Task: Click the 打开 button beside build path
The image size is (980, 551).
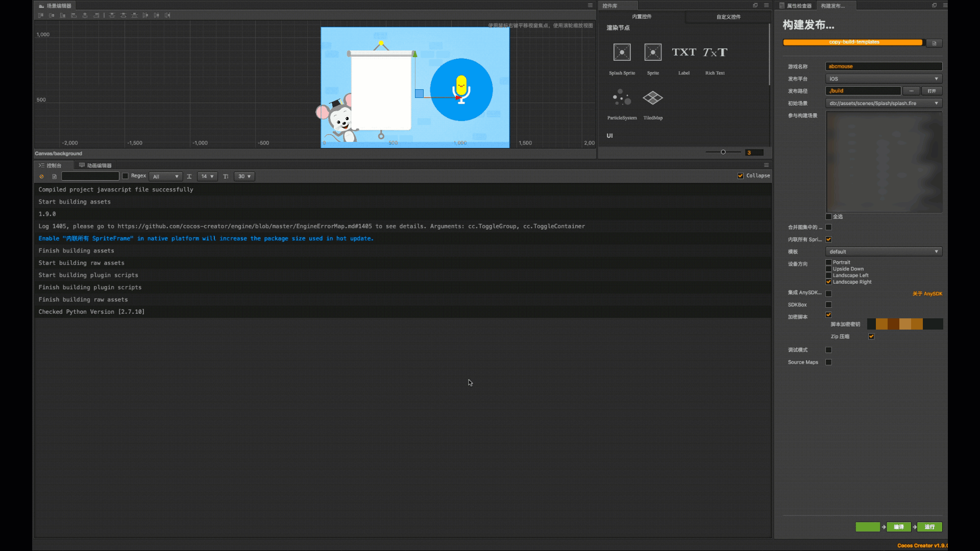Action: [x=932, y=91]
